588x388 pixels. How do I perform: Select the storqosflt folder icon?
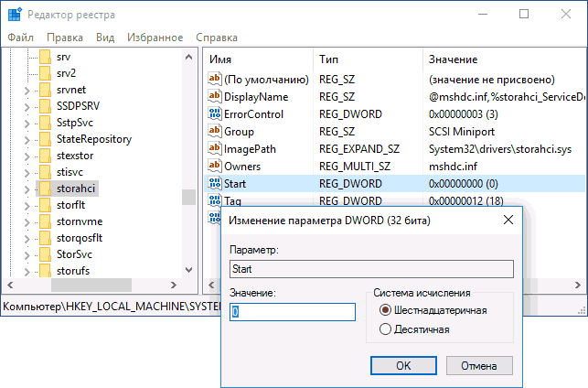(x=45, y=238)
